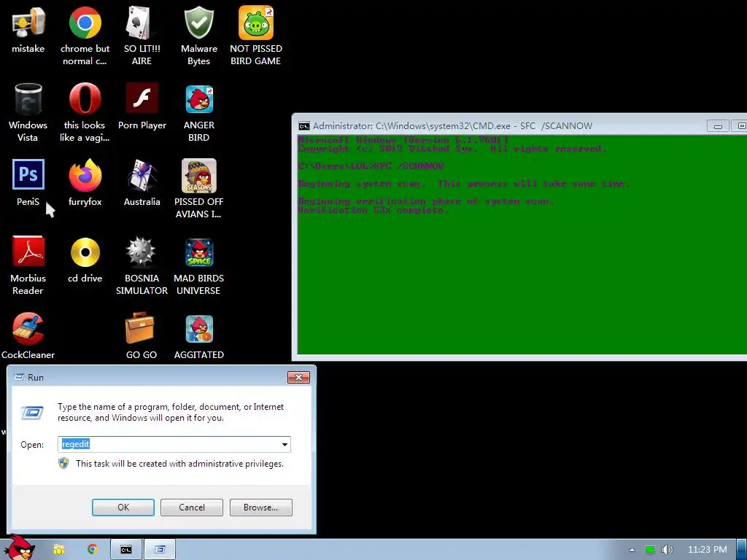Switch to the CMD taskbar button
747x560 pixels.
tap(125, 550)
